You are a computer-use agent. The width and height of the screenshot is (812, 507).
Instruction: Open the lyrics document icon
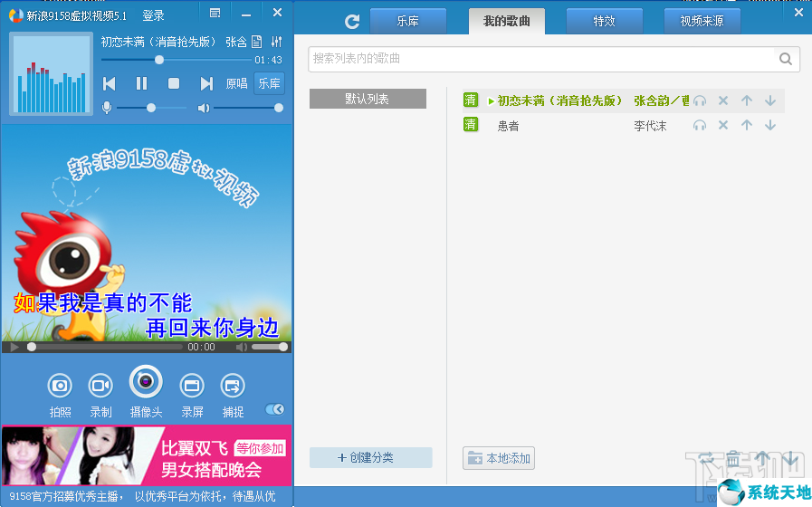point(257,42)
